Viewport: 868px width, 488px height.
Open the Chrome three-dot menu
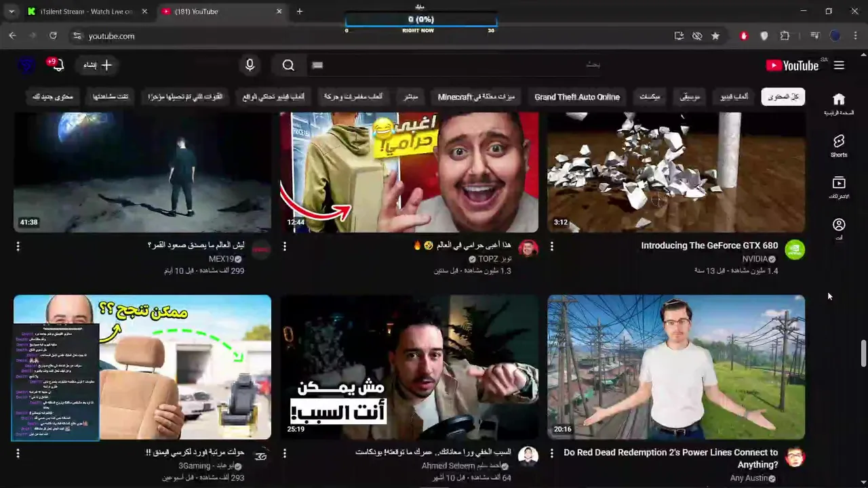click(x=856, y=36)
